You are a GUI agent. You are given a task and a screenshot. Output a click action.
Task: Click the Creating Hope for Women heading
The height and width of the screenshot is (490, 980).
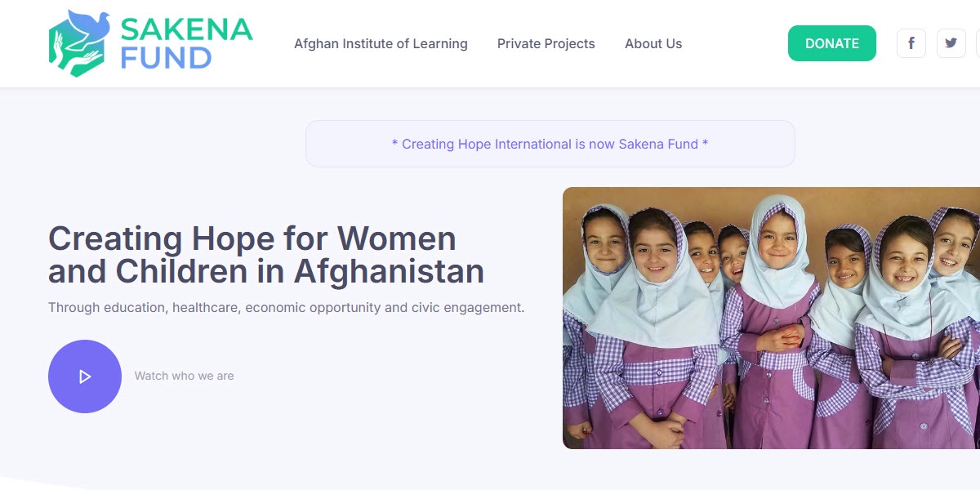(x=252, y=238)
